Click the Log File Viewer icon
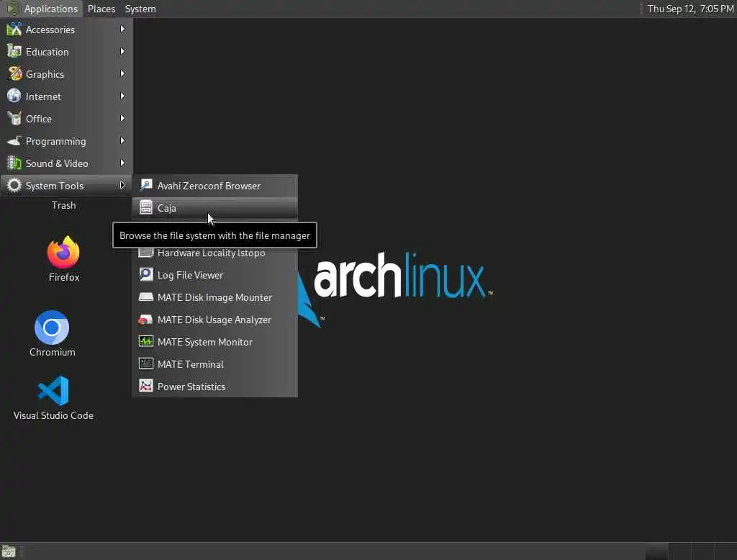This screenshot has height=560, width=737. (x=146, y=274)
